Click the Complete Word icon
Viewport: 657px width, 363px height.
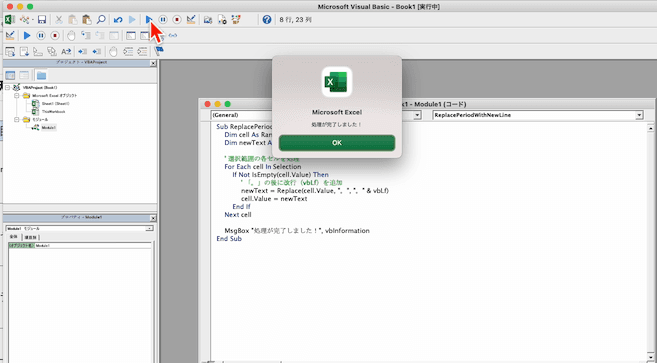[66, 52]
